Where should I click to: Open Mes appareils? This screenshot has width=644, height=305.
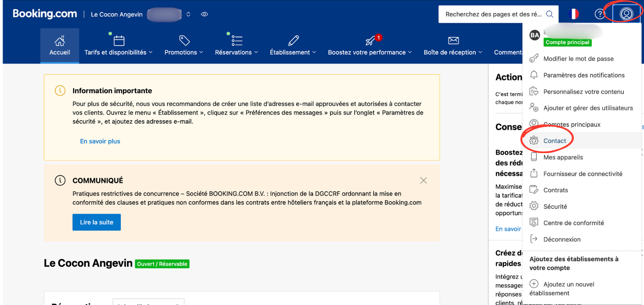click(x=563, y=157)
